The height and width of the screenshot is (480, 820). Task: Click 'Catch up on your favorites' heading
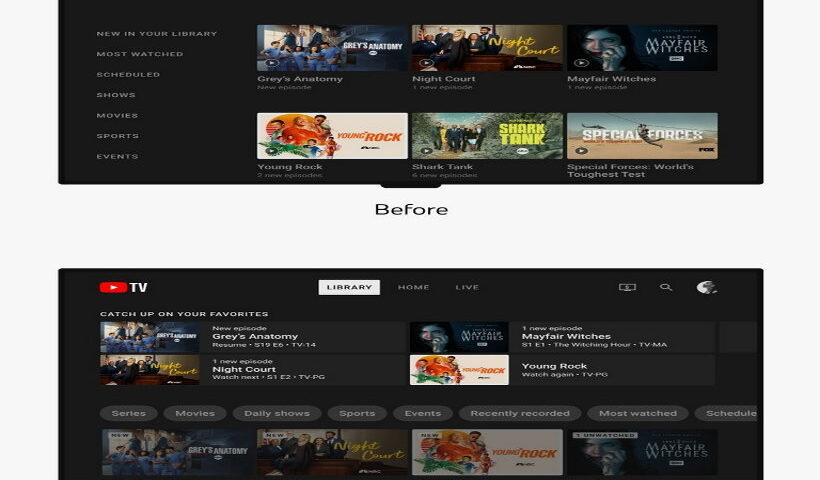point(184,314)
